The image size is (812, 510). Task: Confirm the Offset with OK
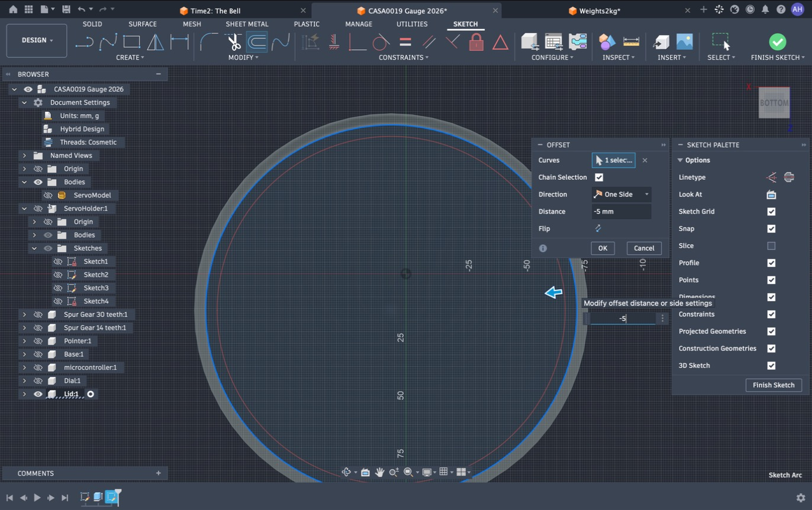pos(602,248)
